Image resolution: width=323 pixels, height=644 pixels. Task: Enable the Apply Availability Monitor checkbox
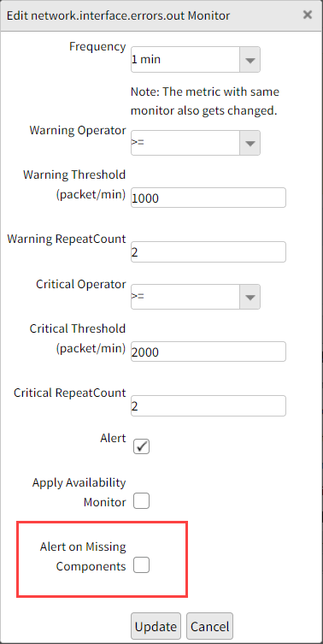tap(141, 501)
